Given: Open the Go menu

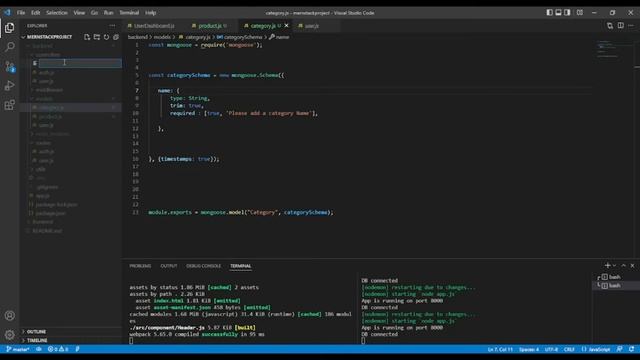Looking at the screenshot, I should coord(94,13).
